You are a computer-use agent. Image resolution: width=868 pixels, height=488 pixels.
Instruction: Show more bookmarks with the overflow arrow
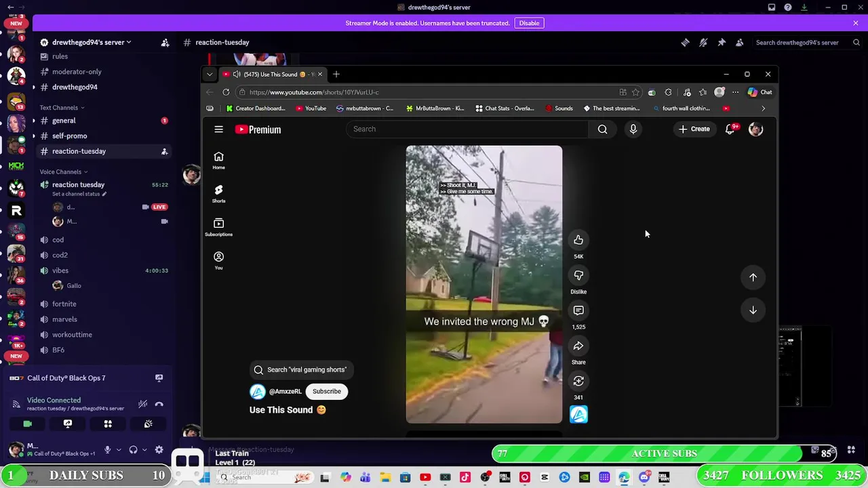point(763,108)
